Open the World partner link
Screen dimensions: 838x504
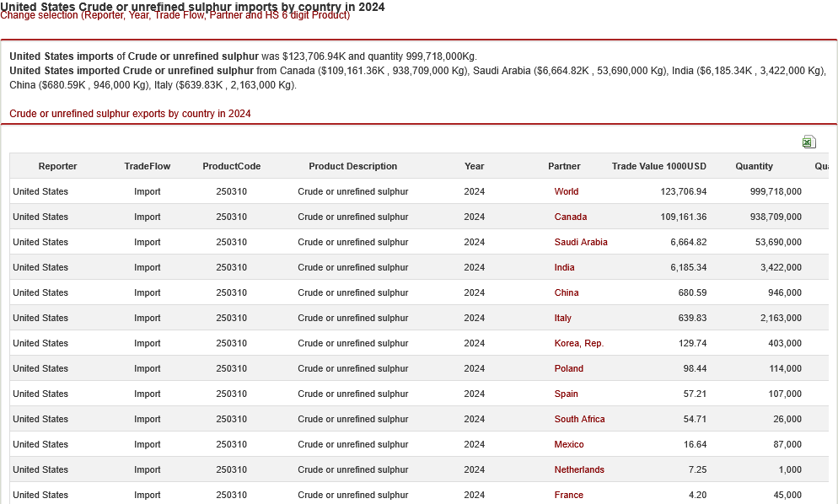coord(566,191)
